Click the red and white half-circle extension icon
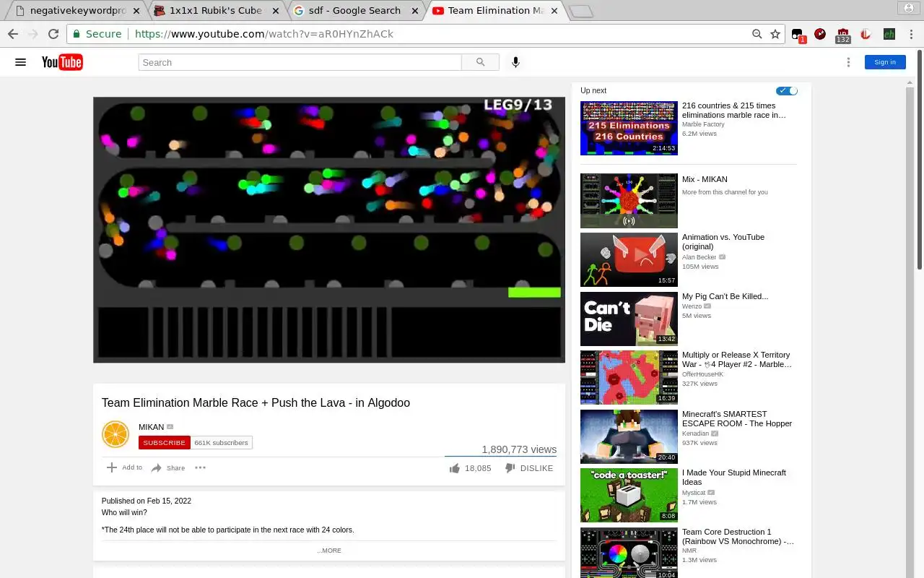Image resolution: width=924 pixels, height=578 pixels. pyautogui.click(x=866, y=34)
